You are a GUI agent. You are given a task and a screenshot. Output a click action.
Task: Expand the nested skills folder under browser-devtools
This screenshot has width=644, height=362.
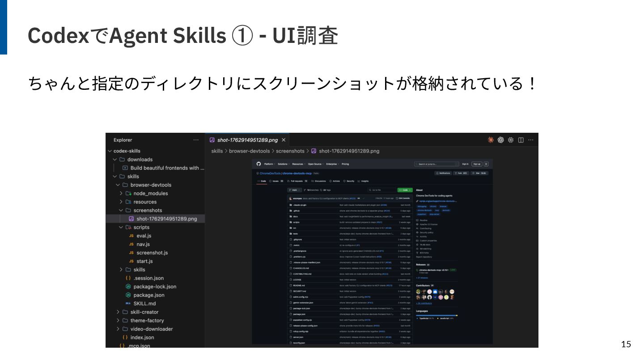(121, 270)
